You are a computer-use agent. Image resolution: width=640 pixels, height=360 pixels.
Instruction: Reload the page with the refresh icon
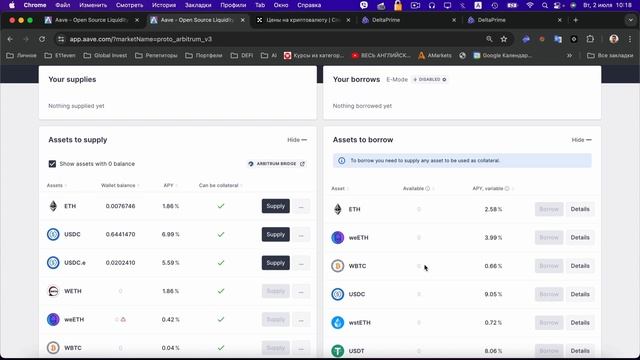pyautogui.click(x=42, y=39)
